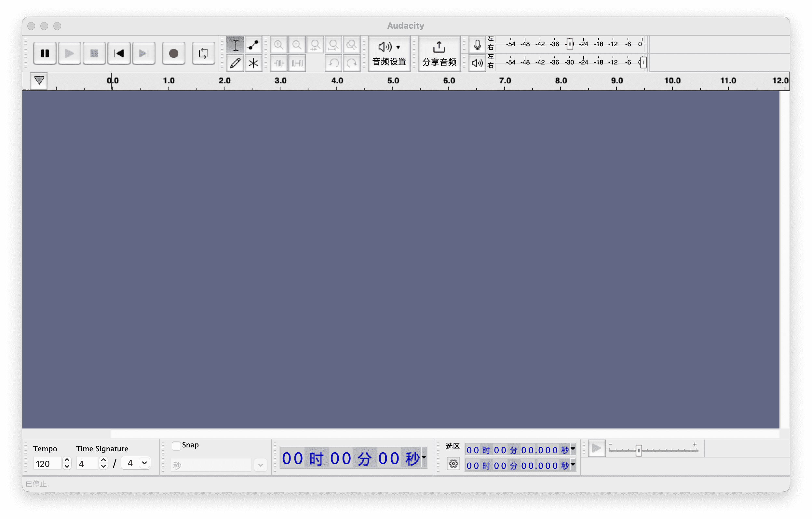812x519 pixels.
Task: Click the Undo icon
Action: coord(333,63)
